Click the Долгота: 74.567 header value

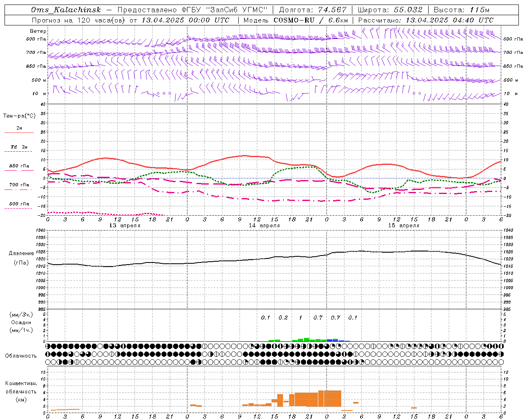(x=313, y=10)
